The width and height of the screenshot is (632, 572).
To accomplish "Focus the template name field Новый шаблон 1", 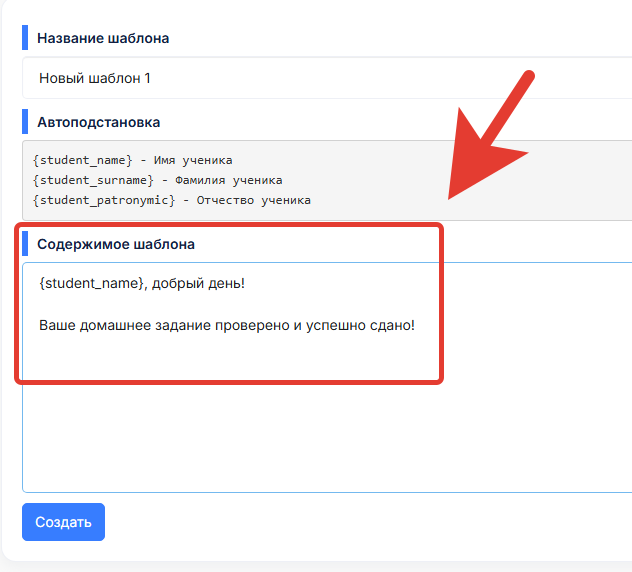I will point(327,78).
